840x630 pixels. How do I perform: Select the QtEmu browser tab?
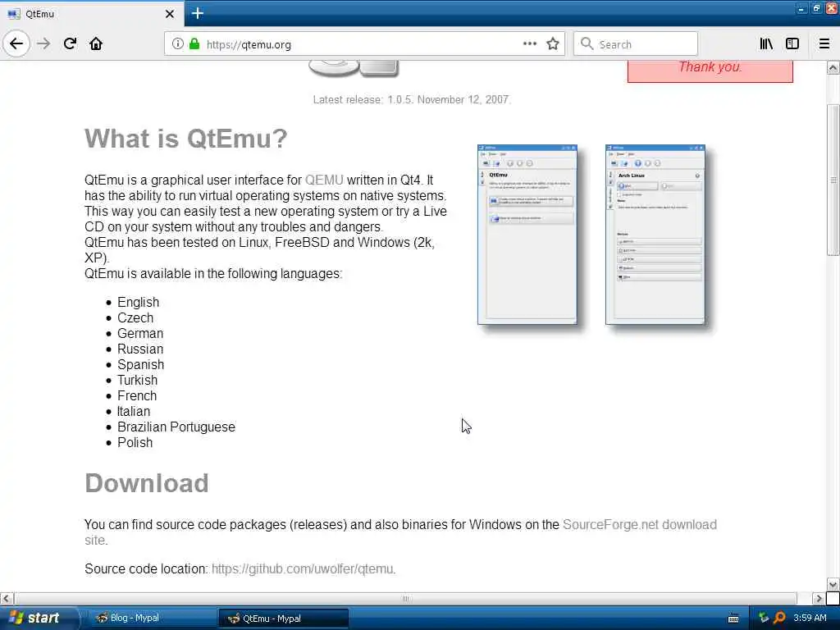click(x=91, y=14)
